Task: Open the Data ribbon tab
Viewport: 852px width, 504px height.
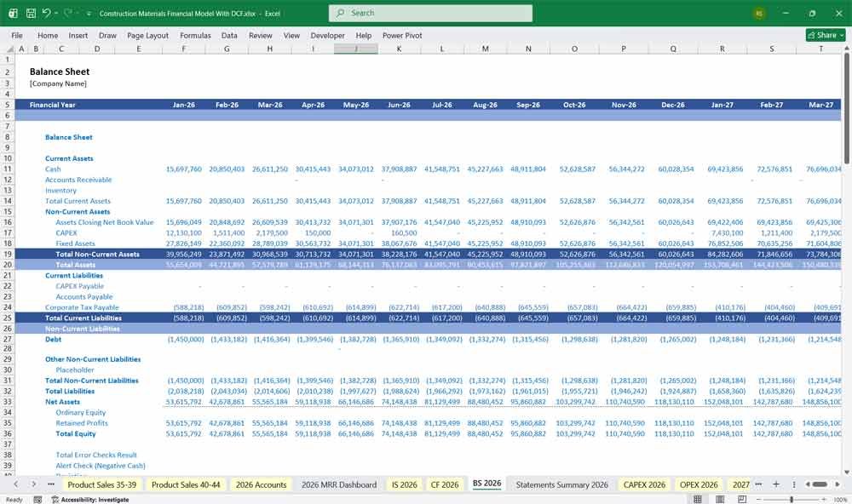Action: (229, 35)
